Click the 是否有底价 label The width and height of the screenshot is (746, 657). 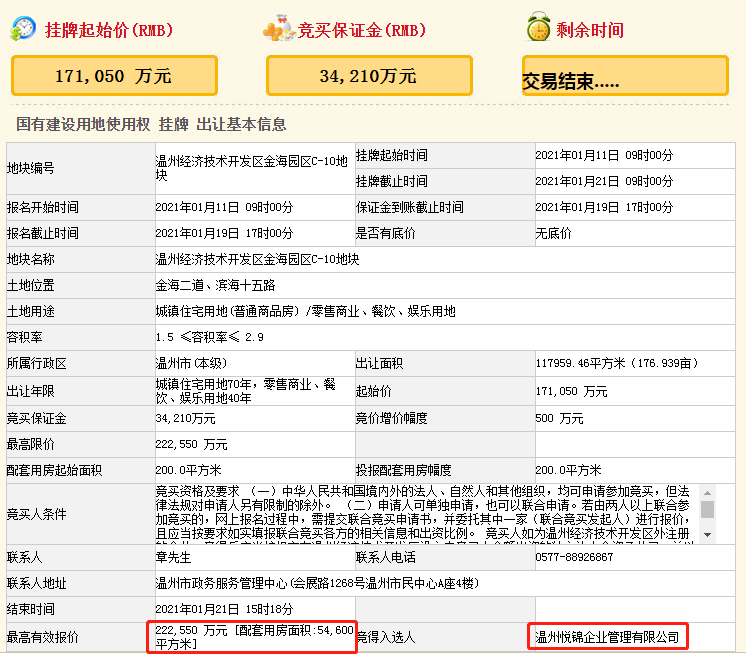[386, 234]
